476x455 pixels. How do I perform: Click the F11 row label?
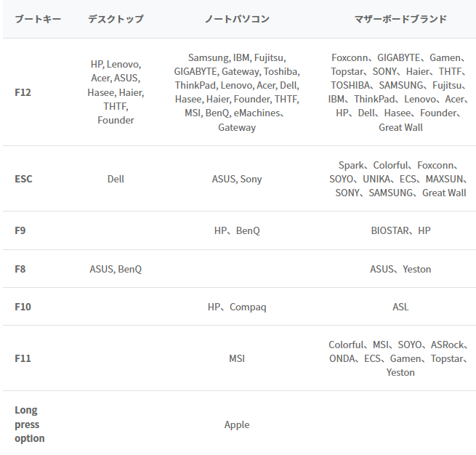point(23,358)
